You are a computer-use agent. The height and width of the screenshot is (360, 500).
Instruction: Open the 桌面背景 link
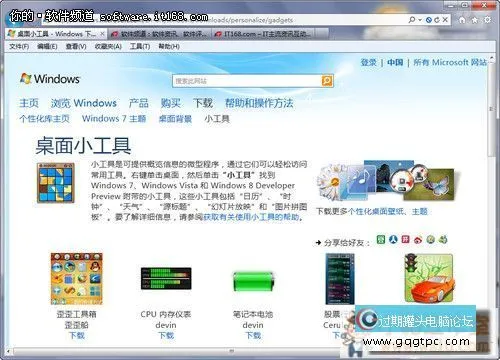coord(175,119)
